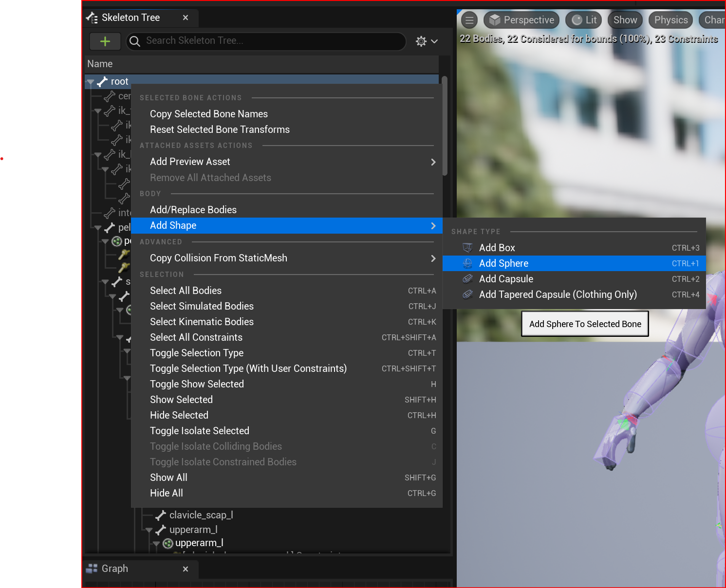
Task: Collapse the upperarm_l tree item
Action: pyautogui.click(x=149, y=530)
